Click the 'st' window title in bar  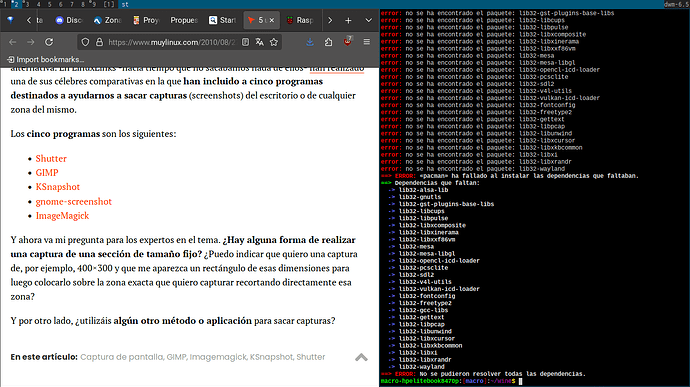[x=125, y=4]
